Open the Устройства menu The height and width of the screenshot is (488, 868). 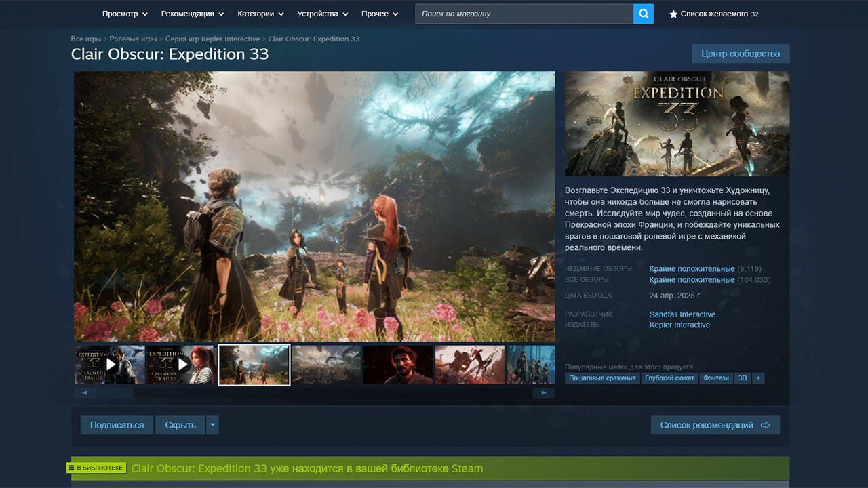pos(322,14)
